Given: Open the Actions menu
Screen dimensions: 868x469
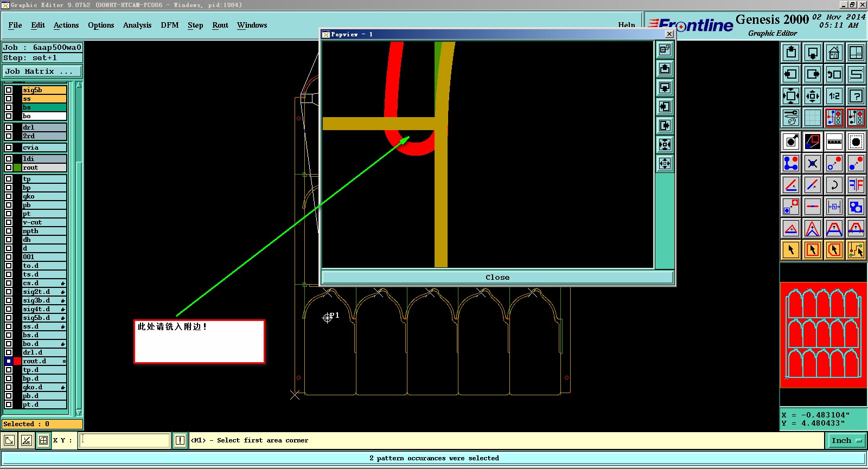Looking at the screenshot, I should pos(66,25).
